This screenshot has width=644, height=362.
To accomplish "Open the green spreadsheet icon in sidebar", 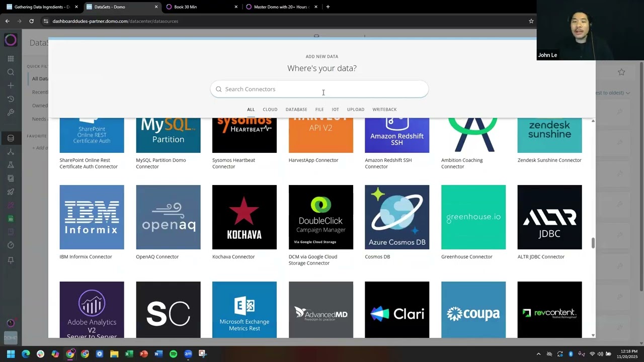I will pyautogui.click(x=11, y=219).
